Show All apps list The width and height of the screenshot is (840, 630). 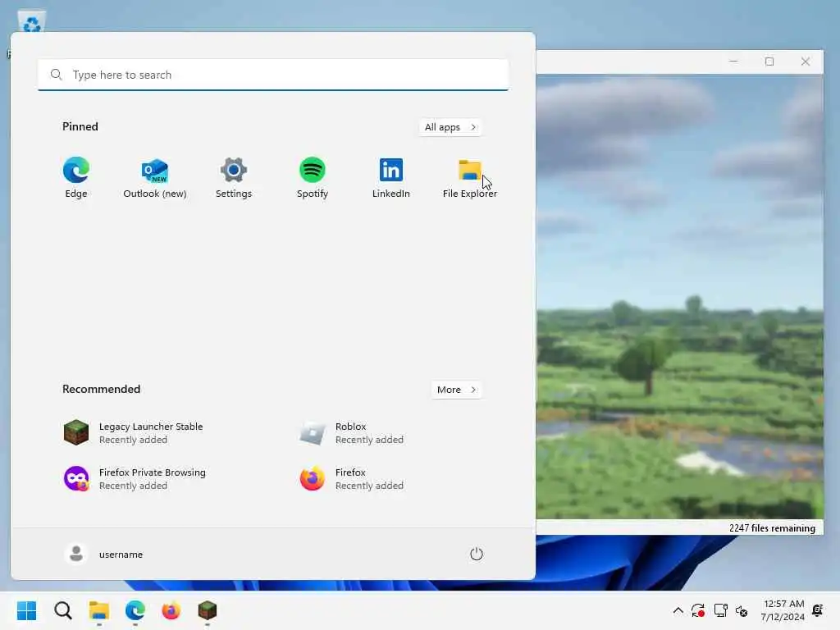pyautogui.click(x=450, y=127)
